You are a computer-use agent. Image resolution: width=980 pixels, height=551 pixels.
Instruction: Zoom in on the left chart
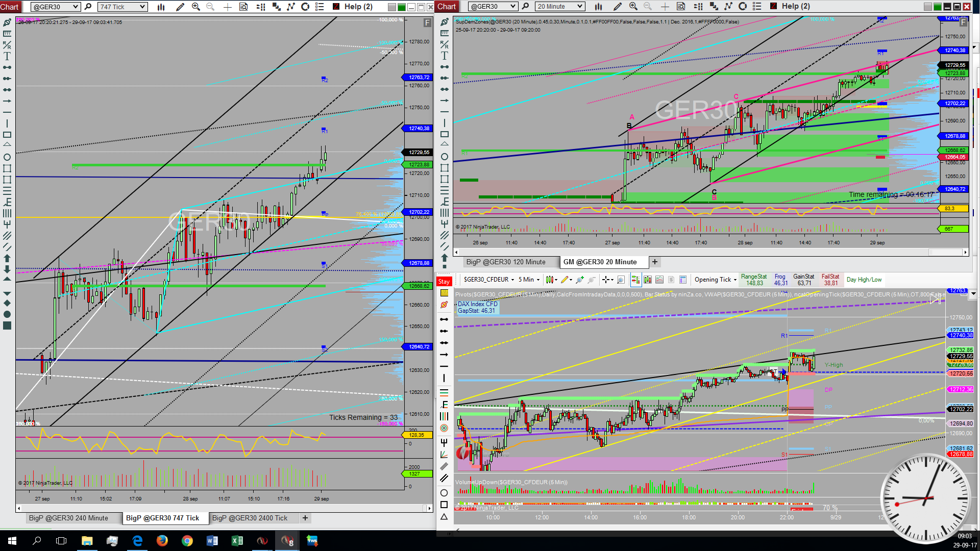click(x=195, y=7)
